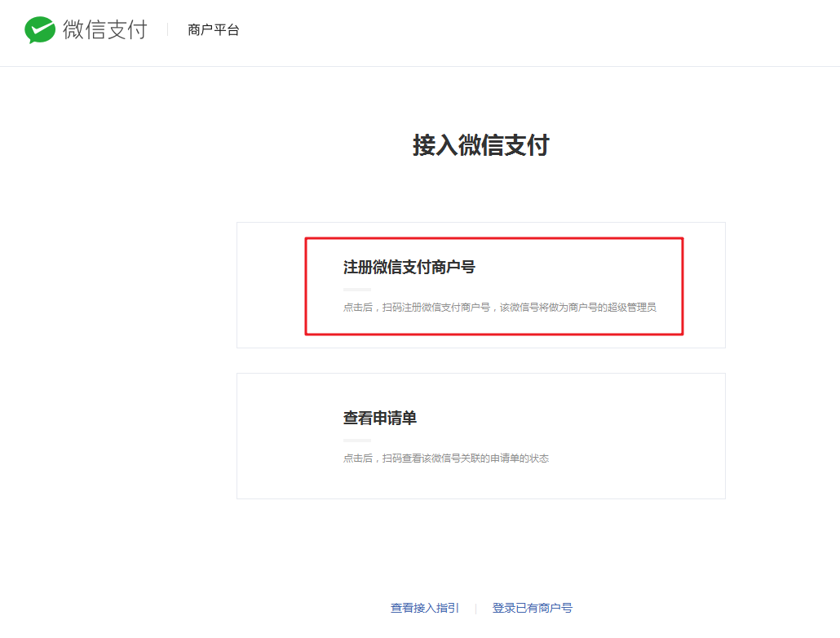Click blank left side of registration card
This screenshot has width=840, height=638.
(271, 286)
